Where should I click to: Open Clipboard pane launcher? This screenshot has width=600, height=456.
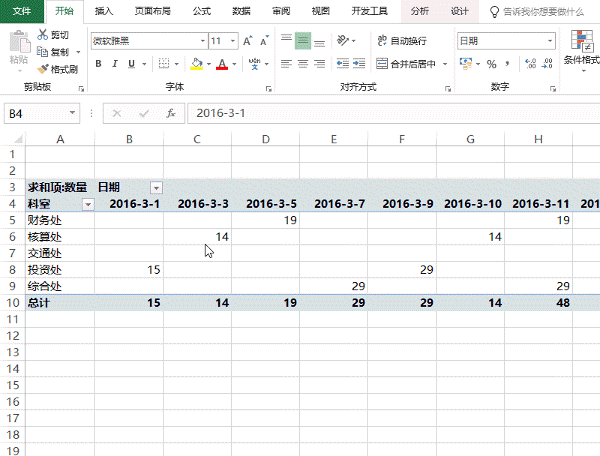(x=81, y=89)
